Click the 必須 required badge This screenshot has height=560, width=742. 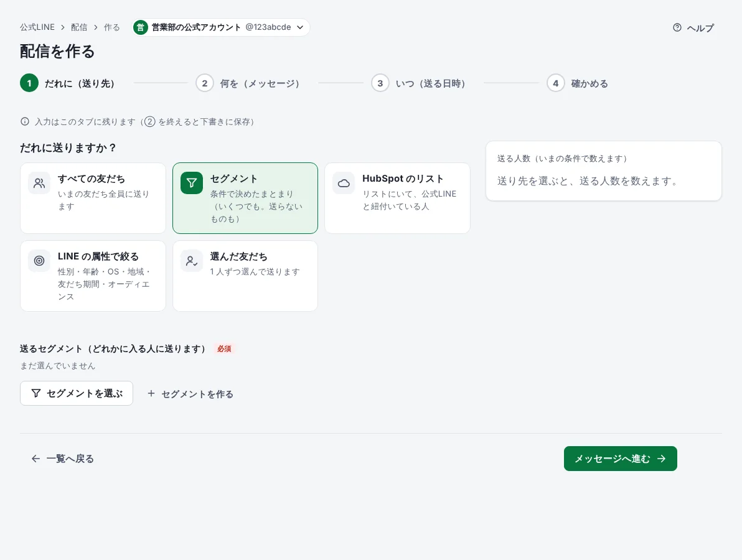[x=224, y=348]
